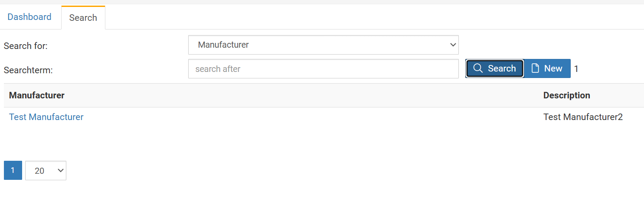Open the 20 items per page dropdown
This screenshot has height=208, width=644.
(x=45, y=171)
